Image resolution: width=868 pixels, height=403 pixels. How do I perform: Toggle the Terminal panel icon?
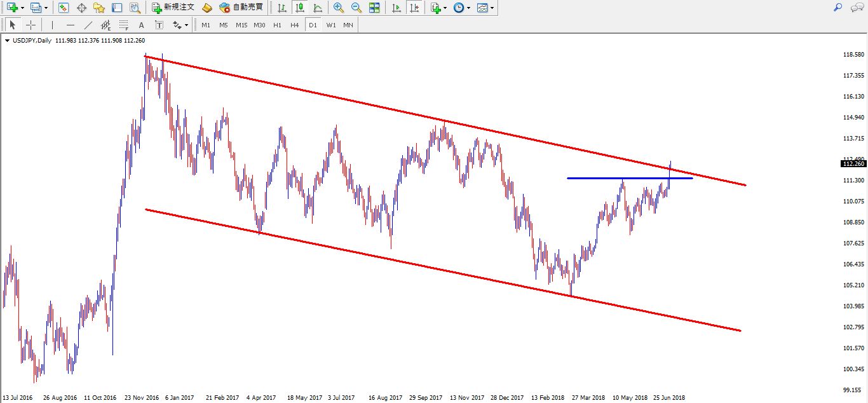click(x=117, y=8)
